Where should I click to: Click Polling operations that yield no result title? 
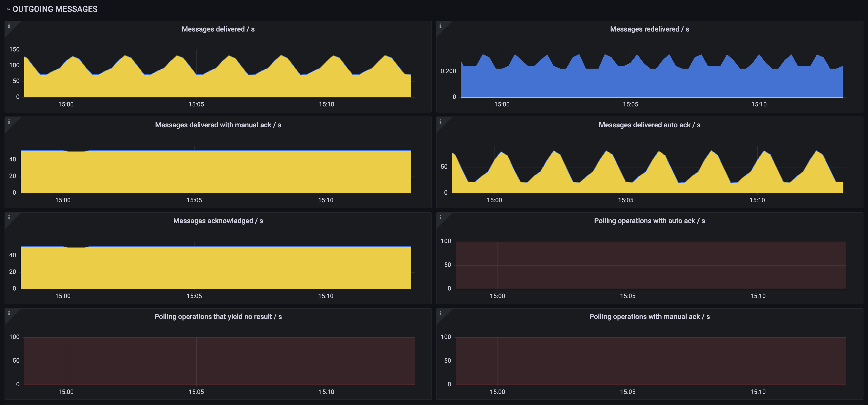click(x=218, y=317)
